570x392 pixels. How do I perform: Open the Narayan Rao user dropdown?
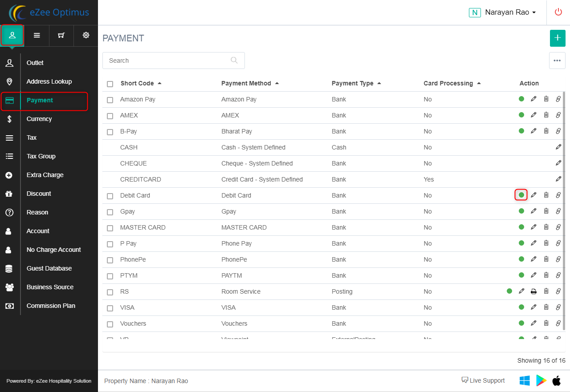point(503,12)
